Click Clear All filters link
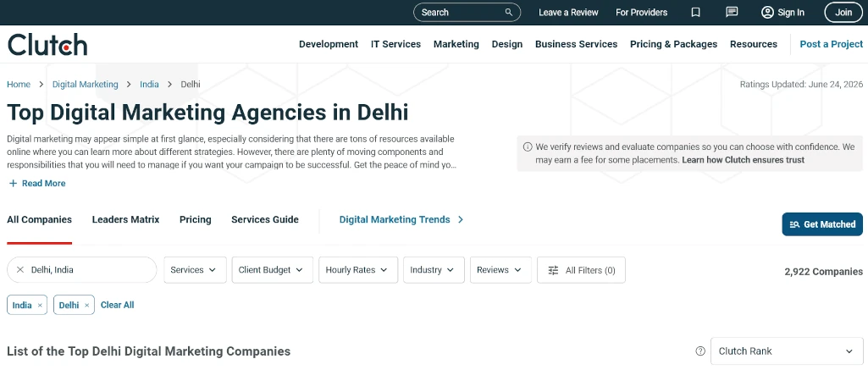Viewport: 868px width, 381px height. [118, 305]
